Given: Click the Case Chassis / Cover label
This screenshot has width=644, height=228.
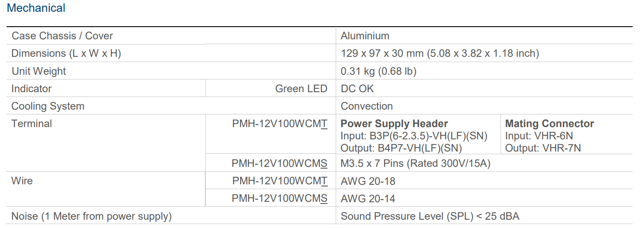Looking at the screenshot, I should pyautogui.click(x=62, y=36).
